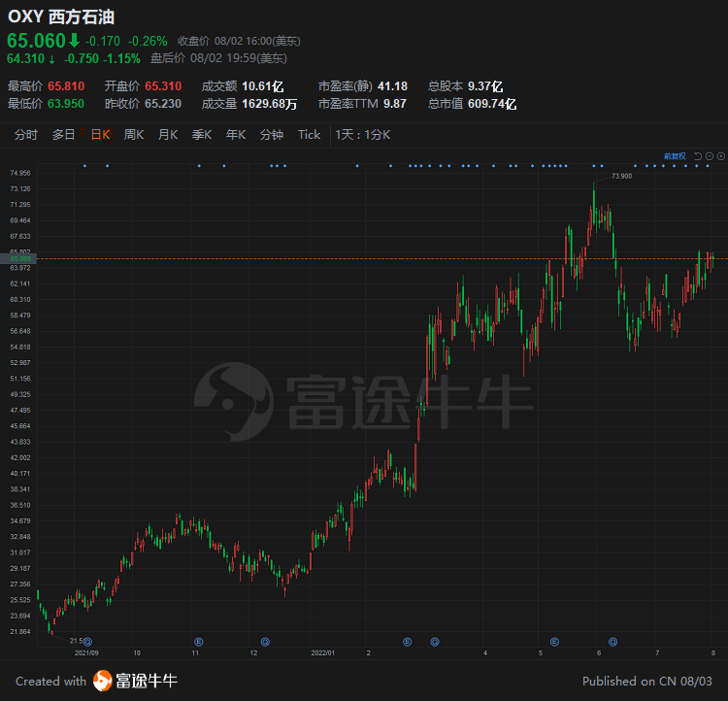Click the reset chart view arrow icon

(x=698, y=155)
